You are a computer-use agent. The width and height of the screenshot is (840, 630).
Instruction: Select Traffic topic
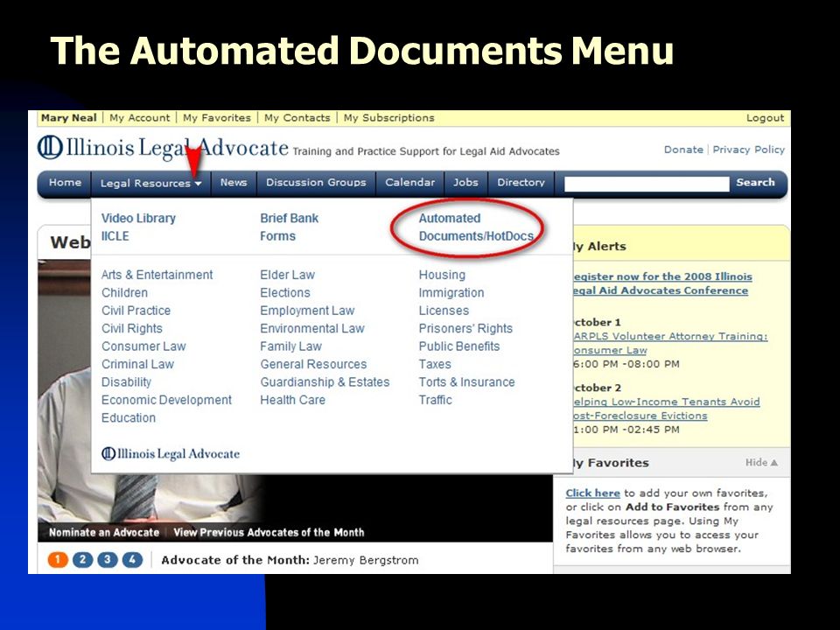click(435, 400)
